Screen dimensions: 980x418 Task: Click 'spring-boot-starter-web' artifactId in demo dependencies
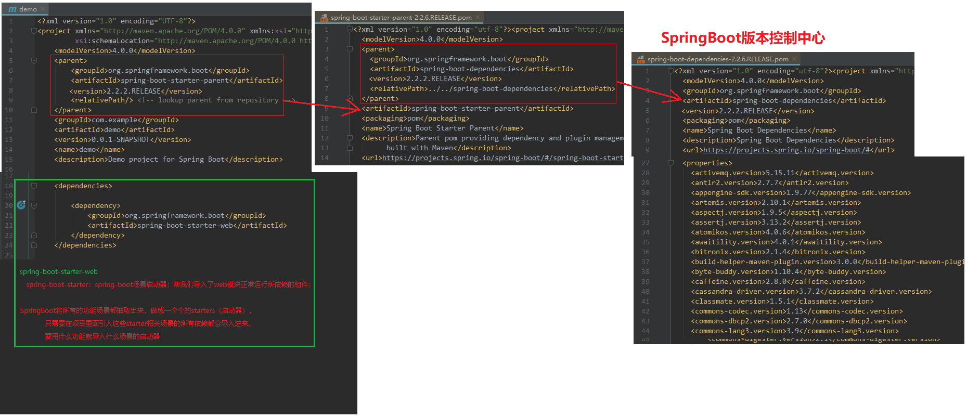coord(185,225)
